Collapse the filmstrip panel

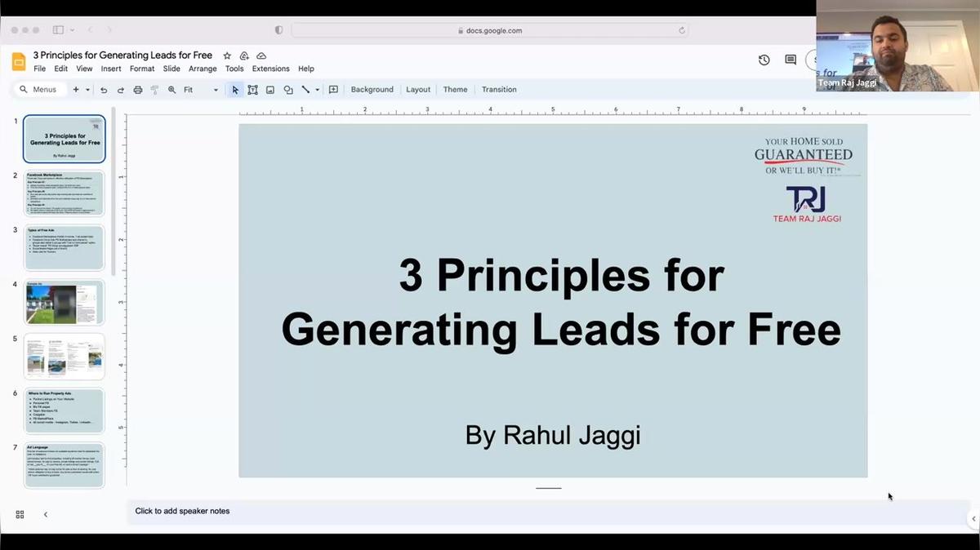pyautogui.click(x=46, y=514)
